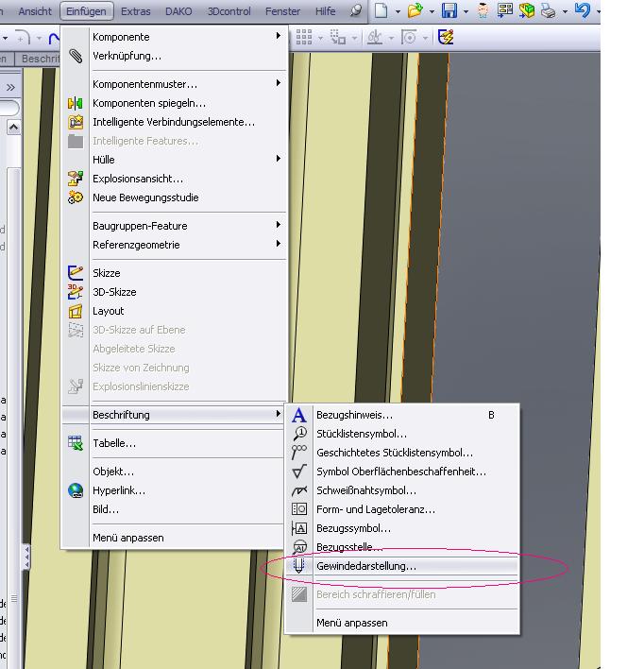Open the Extras menu

(x=136, y=11)
